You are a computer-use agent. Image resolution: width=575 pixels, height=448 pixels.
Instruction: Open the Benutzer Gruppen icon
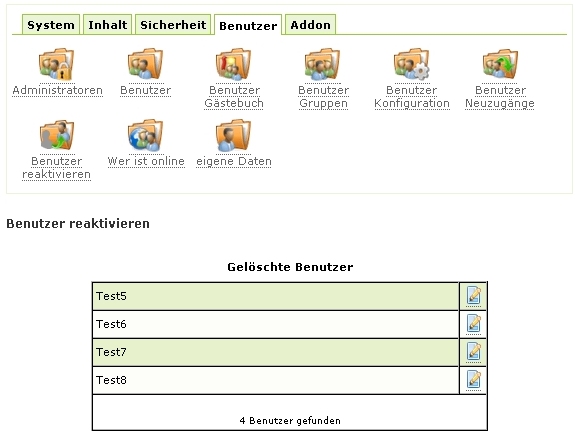(323, 64)
